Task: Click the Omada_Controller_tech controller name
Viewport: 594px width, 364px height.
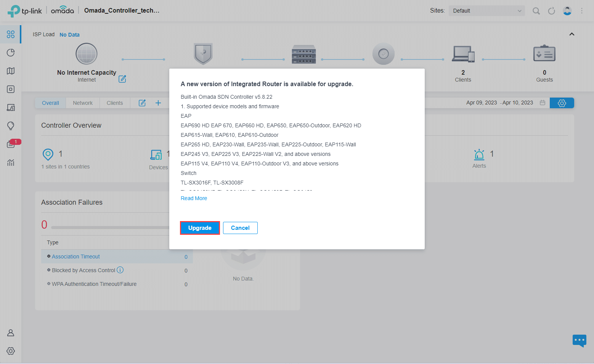Action: pyautogui.click(x=122, y=10)
